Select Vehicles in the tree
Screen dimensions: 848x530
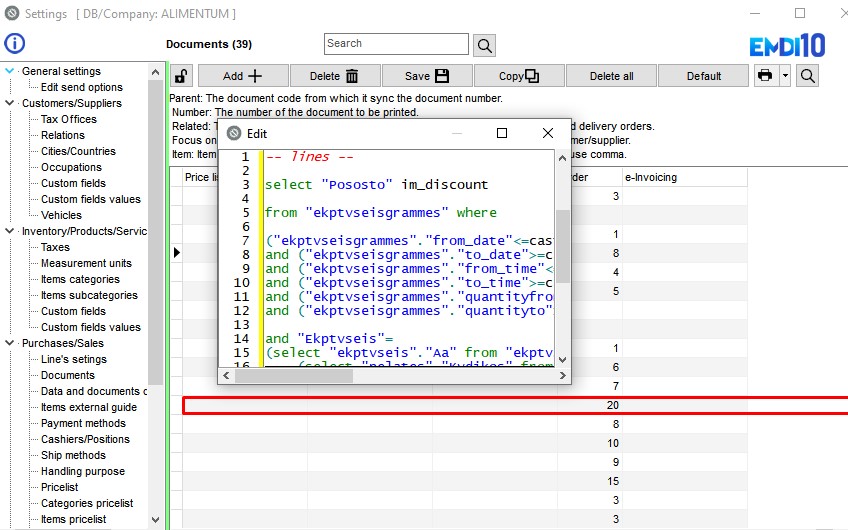[x=61, y=215]
